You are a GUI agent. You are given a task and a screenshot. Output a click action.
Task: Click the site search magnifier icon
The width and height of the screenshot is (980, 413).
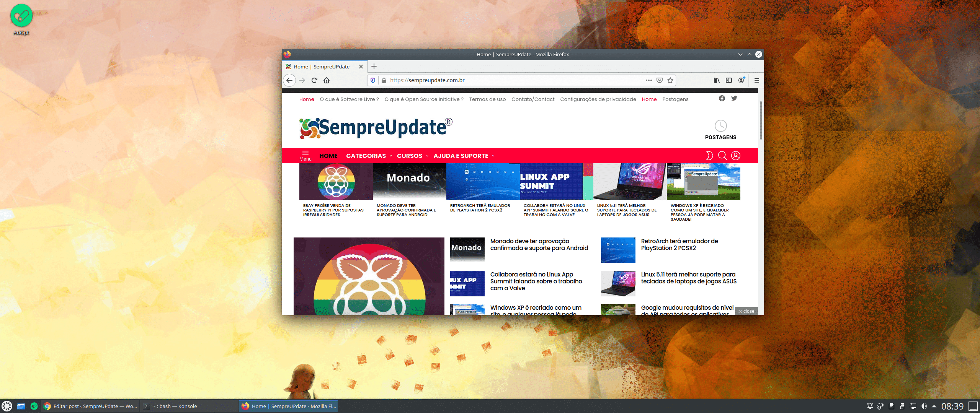722,156
